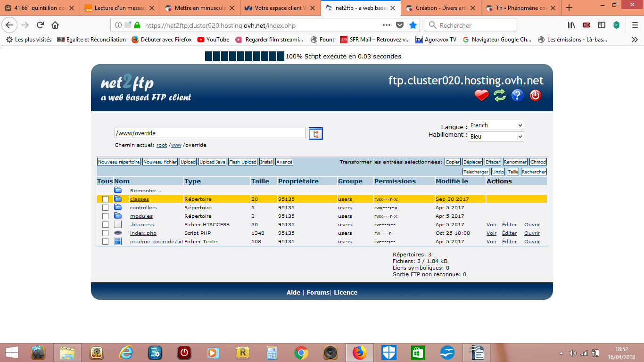Open the Pocket icon in address bar
Image resolution: width=644 pixels, height=362 pixels.
click(400, 25)
